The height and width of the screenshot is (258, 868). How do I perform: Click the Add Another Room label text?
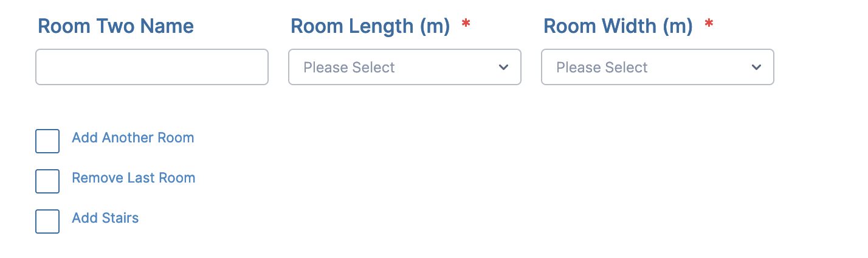coord(133,138)
